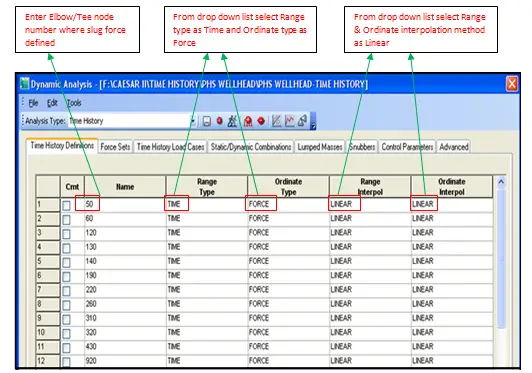Open Range Type cell TIME in row 6

tap(207, 276)
